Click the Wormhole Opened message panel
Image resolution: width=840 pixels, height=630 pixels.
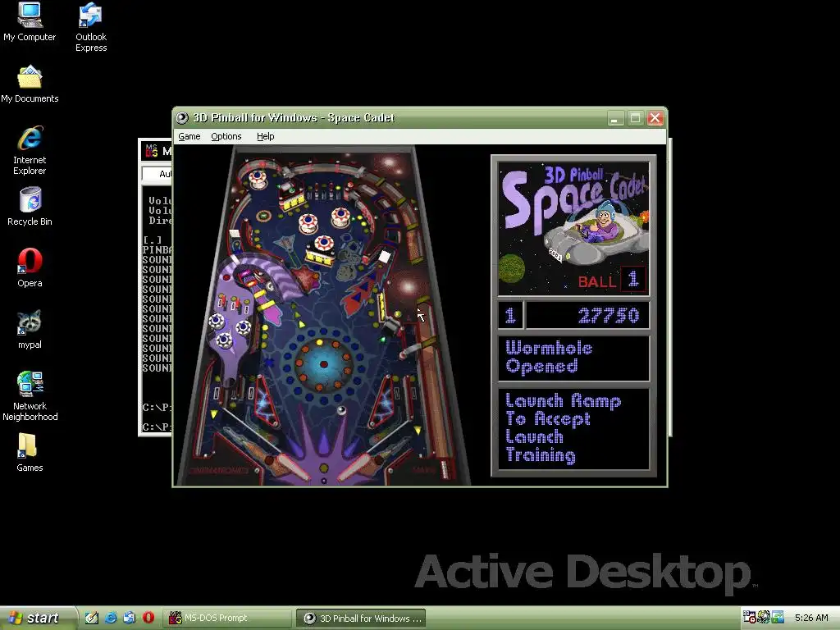coord(573,358)
